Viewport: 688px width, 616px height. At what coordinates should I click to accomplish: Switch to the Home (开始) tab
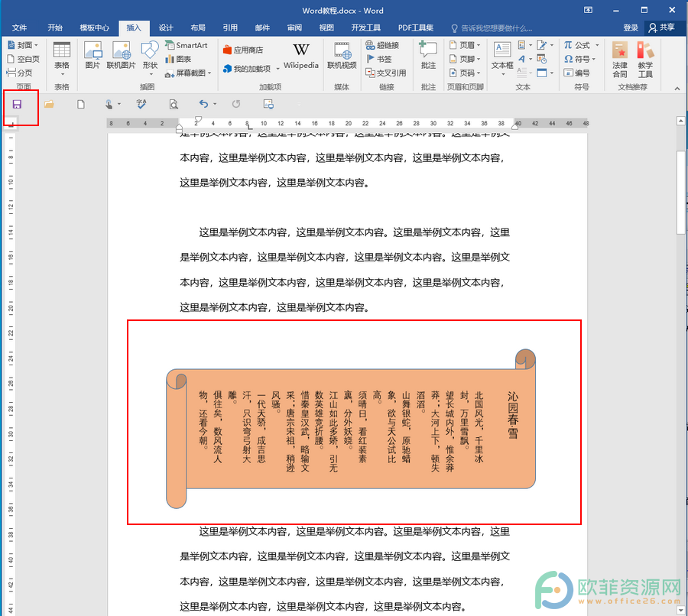55,28
